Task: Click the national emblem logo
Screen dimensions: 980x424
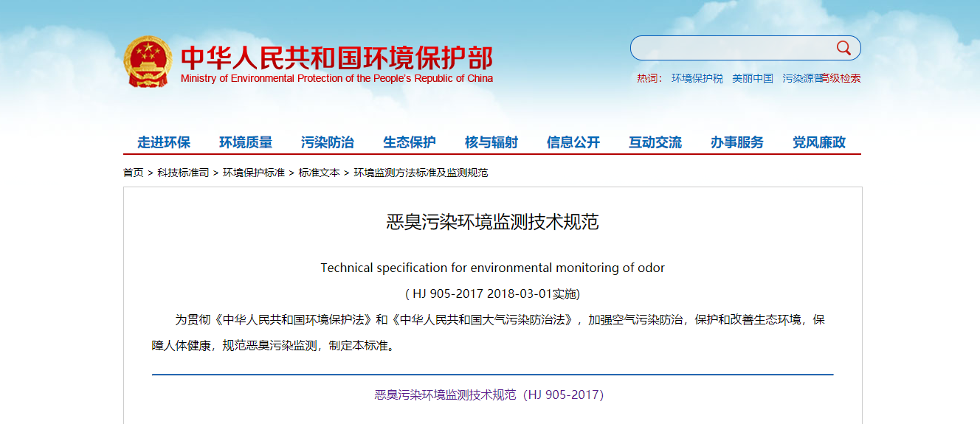Action: [148, 62]
